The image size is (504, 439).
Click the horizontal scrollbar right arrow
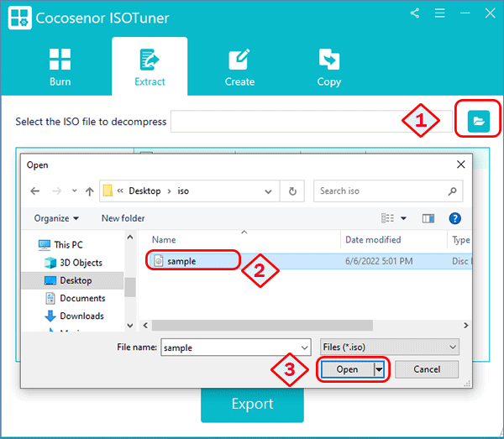coord(465,326)
